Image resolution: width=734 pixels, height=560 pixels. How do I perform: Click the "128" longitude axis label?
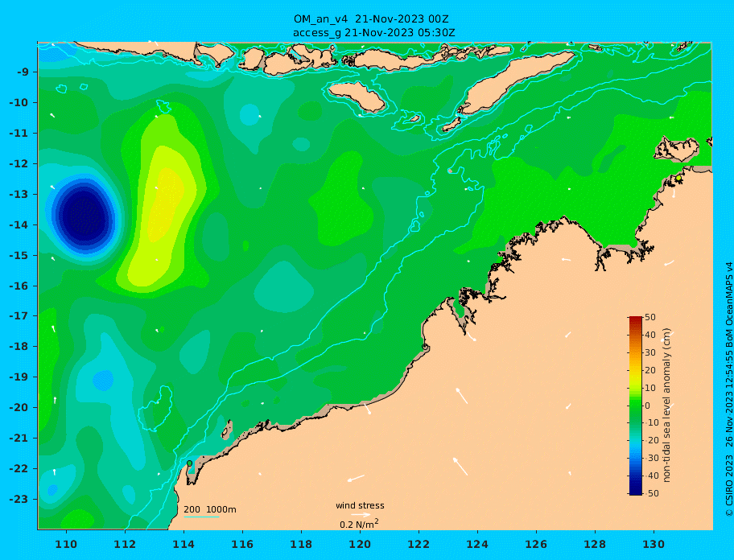[x=595, y=544]
